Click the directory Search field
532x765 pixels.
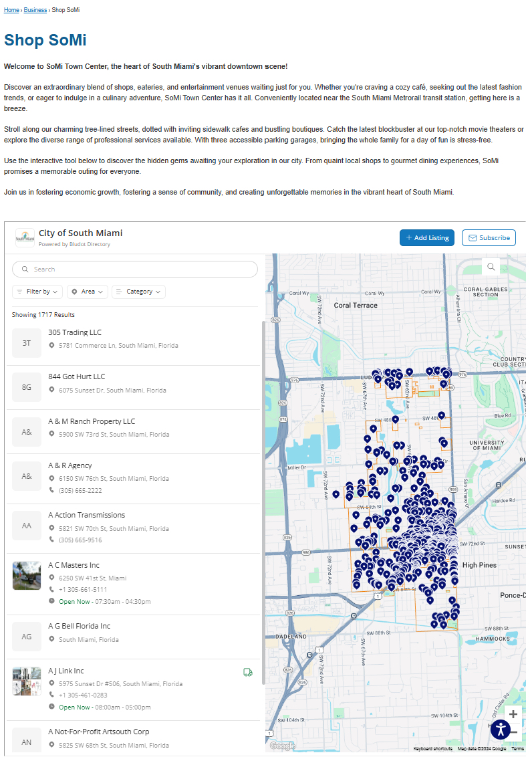pos(135,269)
